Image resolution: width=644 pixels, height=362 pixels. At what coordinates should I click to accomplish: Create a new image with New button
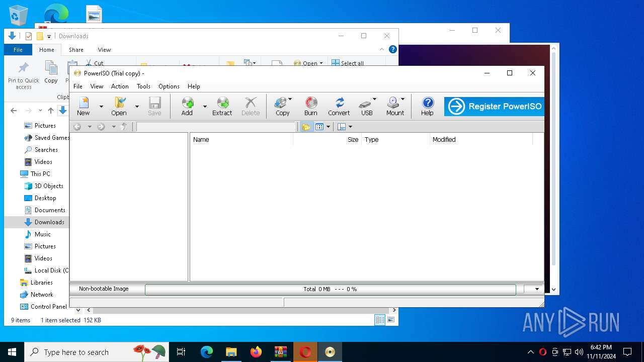click(84, 106)
